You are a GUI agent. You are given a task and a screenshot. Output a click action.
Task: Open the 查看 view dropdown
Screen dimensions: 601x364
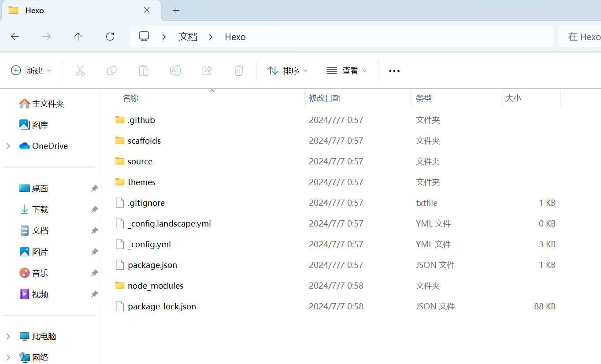[x=346, y=71]
